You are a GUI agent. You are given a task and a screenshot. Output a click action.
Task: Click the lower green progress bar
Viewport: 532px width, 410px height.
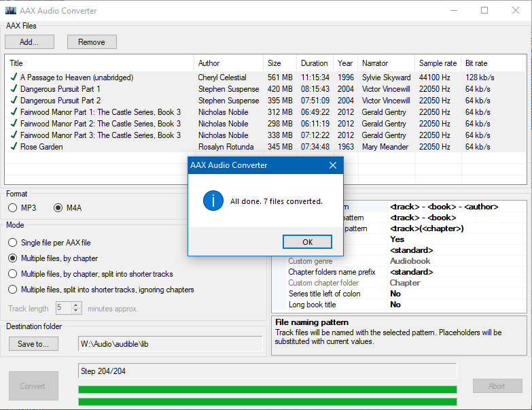pos(267,402)
